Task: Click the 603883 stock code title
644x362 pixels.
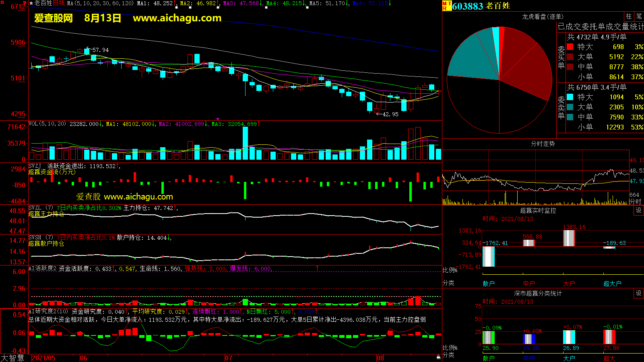Action: (x=467, y=6)
